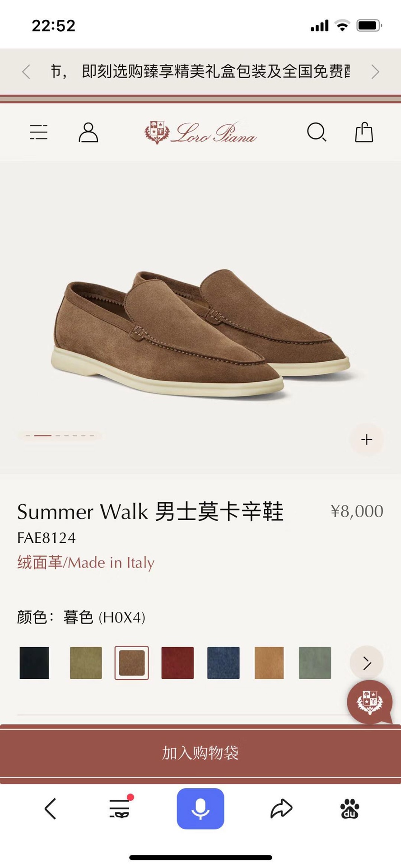Open the Loro Piana chat bubble
Screen dimensions: 401x868
pyautogui.click(x=370, y=702)
